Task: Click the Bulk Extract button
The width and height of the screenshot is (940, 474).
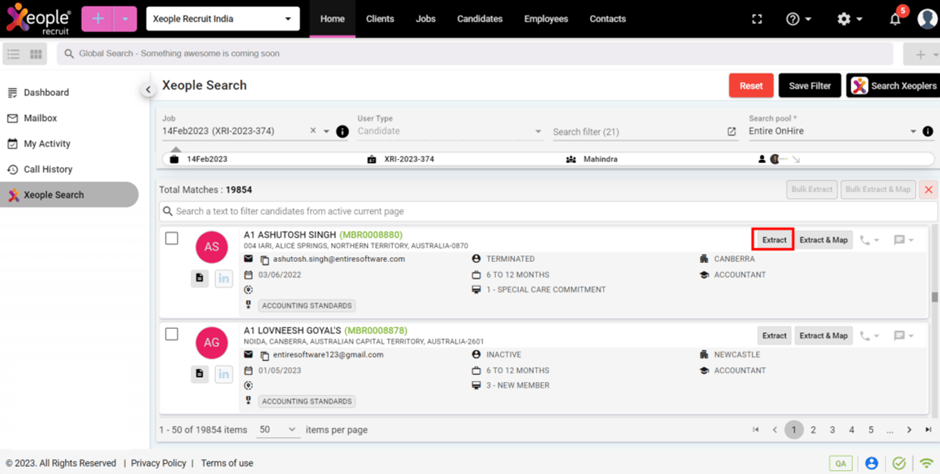Action: [x=812, y=189]
